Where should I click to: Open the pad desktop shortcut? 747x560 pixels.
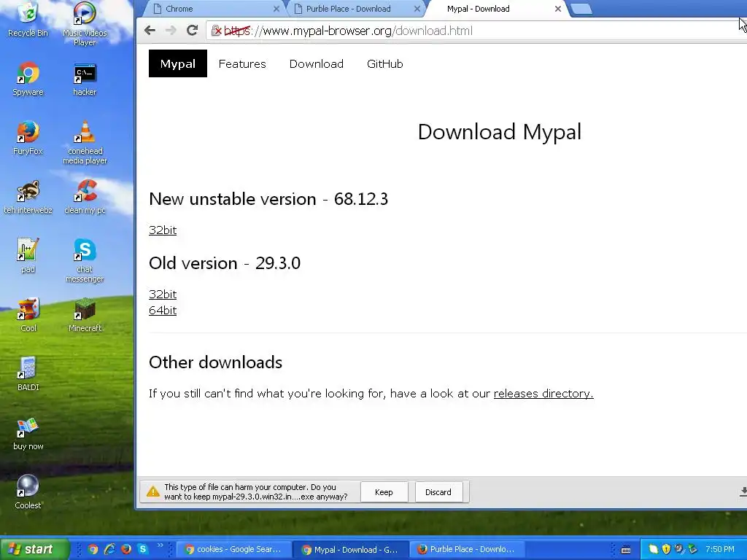point(28,256)
